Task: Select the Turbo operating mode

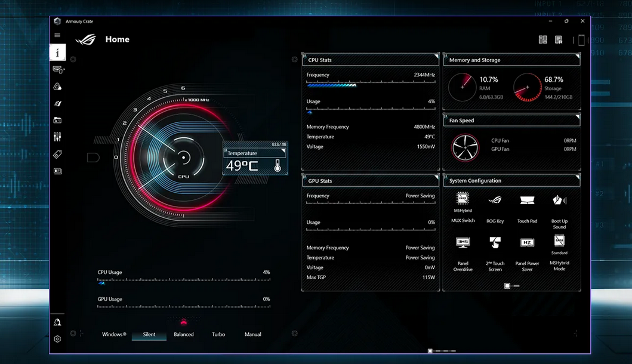Action: pos(218,334)
